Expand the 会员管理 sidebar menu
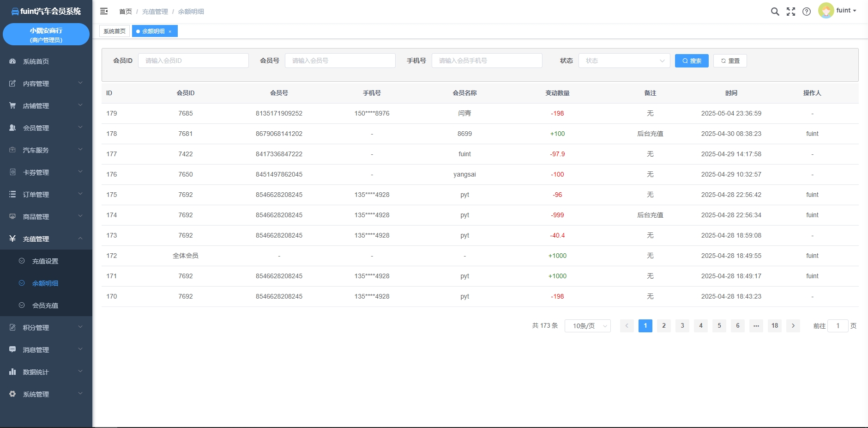Screen dimensions: 868x428 (46, 128)
